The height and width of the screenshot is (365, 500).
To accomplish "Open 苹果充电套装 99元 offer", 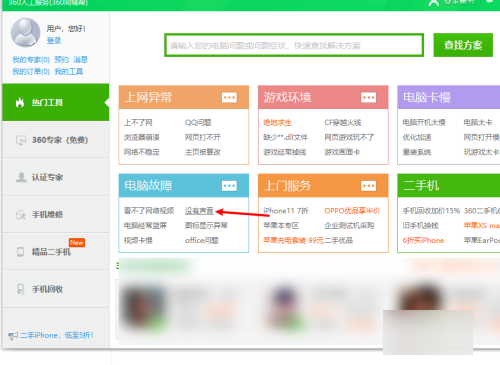I will coord(293,240).
